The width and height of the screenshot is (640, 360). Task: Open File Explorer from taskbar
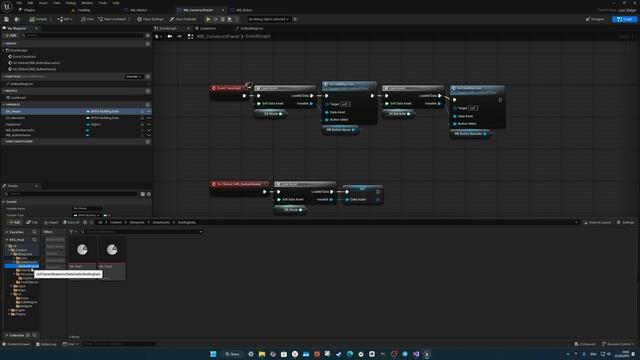click(262, 354)
